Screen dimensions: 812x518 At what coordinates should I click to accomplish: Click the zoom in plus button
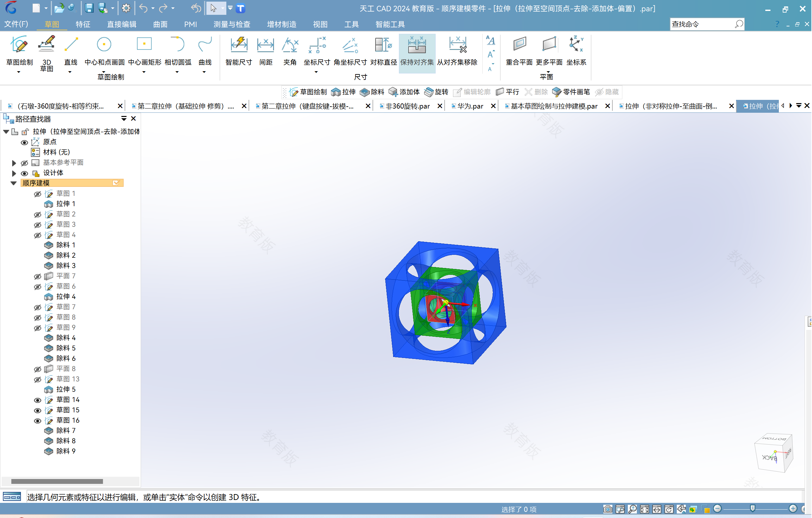tap(793, 509)
